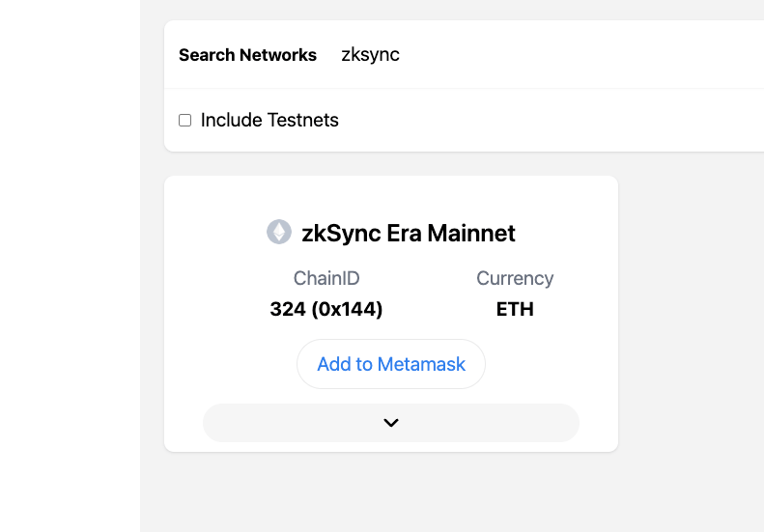Viewport: 764px width, 532px height.
Task: Click the blank white left sidebar panel
Action: [x=70, y=266]
